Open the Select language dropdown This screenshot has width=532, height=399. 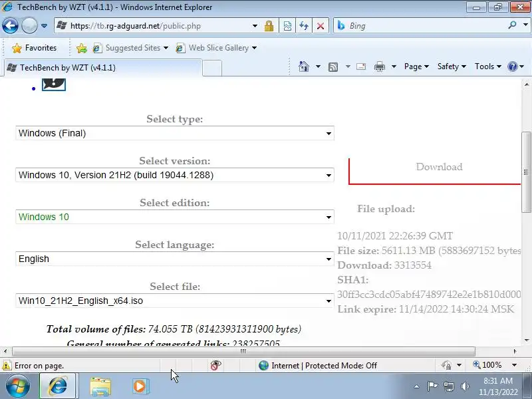pyautogui.click(x=175, y=259)
